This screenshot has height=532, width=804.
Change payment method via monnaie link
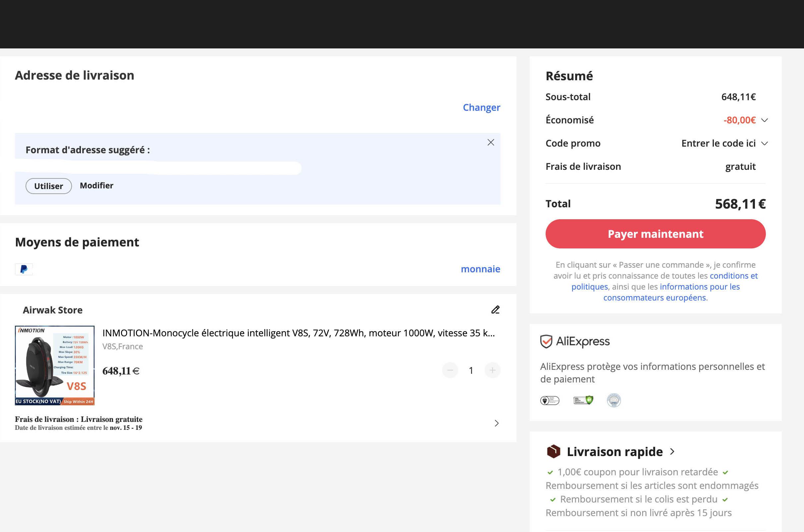[x=480, y=269]
